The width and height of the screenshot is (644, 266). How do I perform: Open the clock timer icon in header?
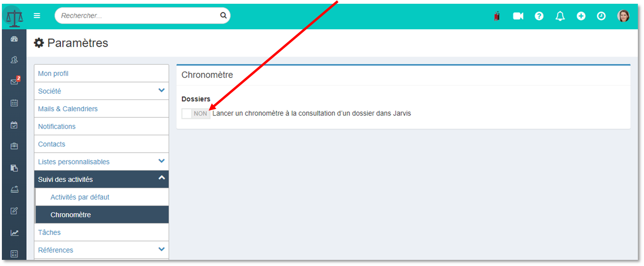pos(601,16)
